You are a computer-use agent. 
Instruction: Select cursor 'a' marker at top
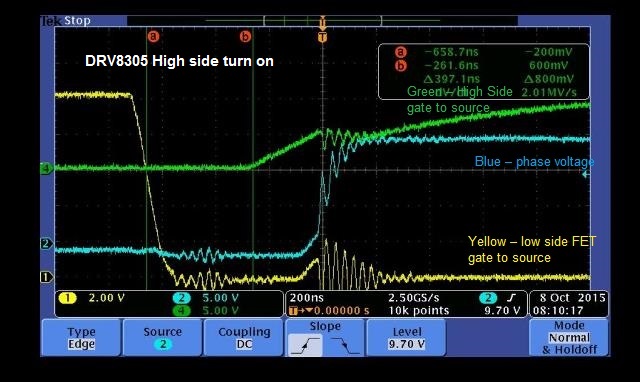click(x=153, y=37)
